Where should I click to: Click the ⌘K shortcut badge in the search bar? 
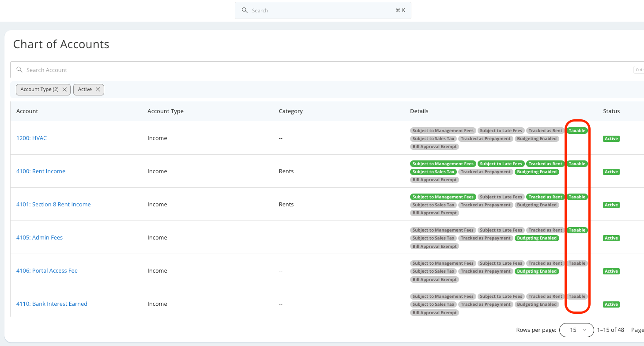pos(400,10)
